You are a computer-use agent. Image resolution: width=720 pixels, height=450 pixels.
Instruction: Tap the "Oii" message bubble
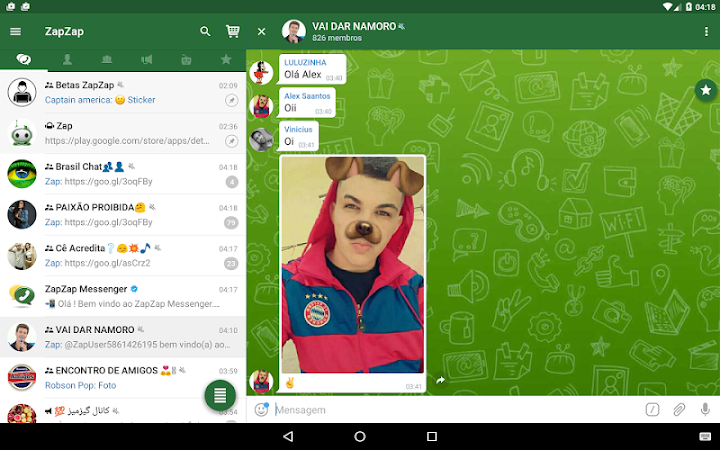pos(307,103)
